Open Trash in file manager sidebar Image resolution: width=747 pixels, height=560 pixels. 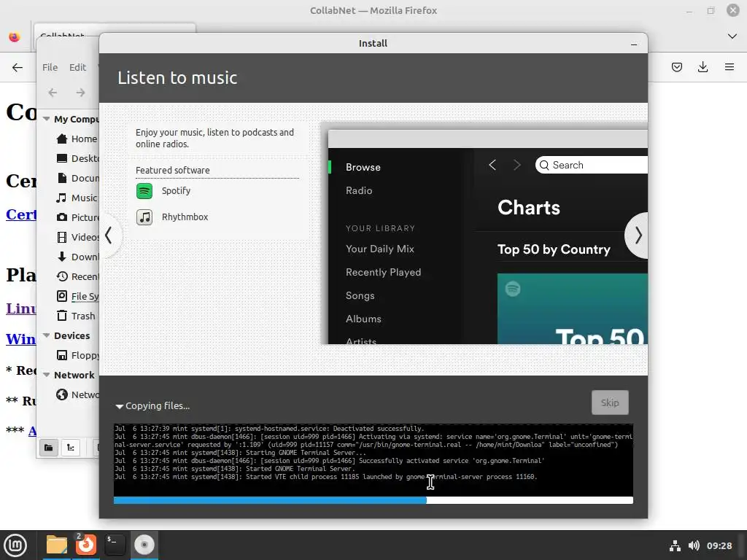click(76, 316)
